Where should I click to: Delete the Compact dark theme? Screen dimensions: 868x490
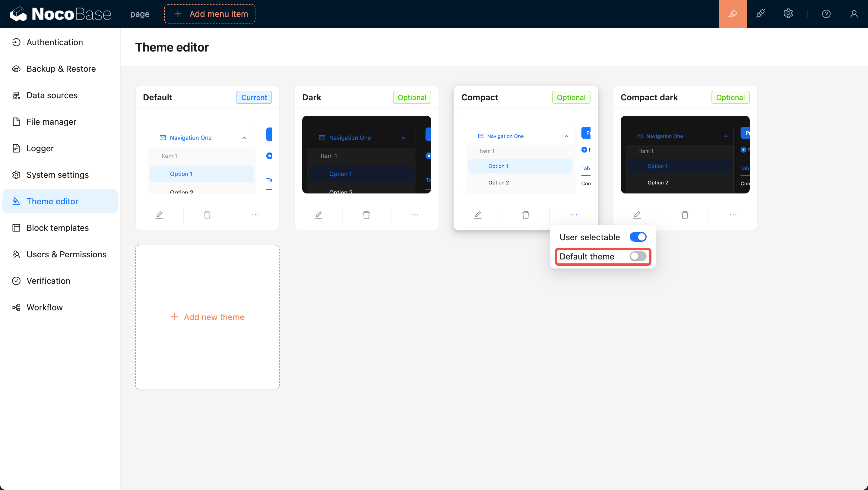tap(685, 215)
